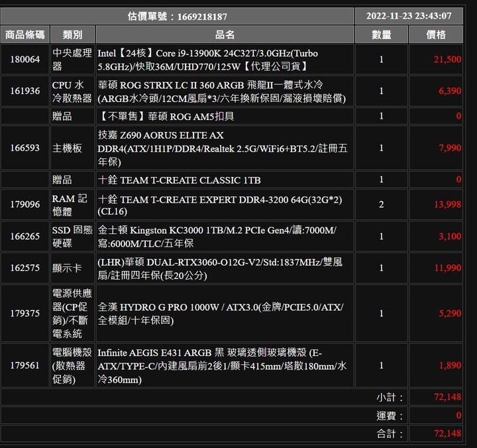477x448 pixels.
Task: Select the RAM 記憶體 category cell
Action: point(72,205)
